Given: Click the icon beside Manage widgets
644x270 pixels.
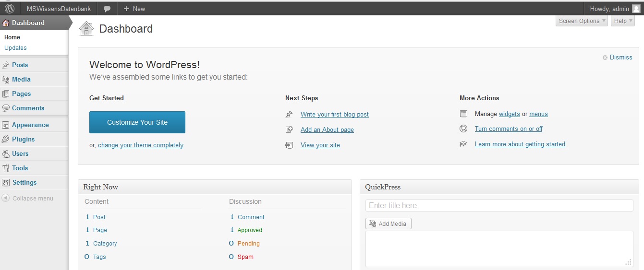Looking at the screenshot, I should pyautogui.click(x=463, y=114).
